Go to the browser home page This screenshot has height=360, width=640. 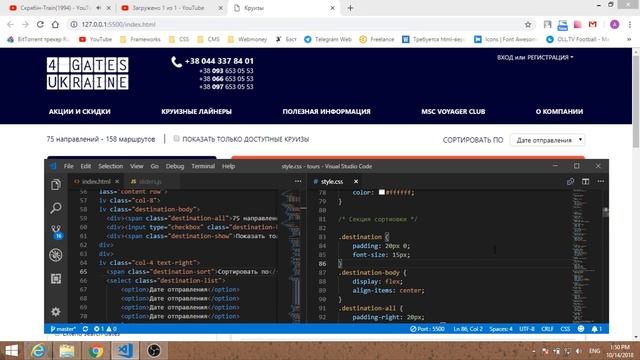point(55,24)
